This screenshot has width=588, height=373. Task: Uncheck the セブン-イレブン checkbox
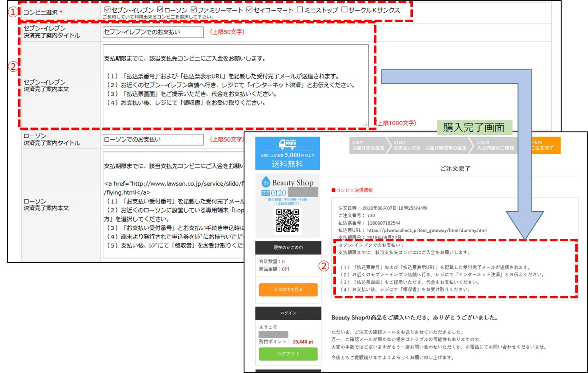click(107, 10)
